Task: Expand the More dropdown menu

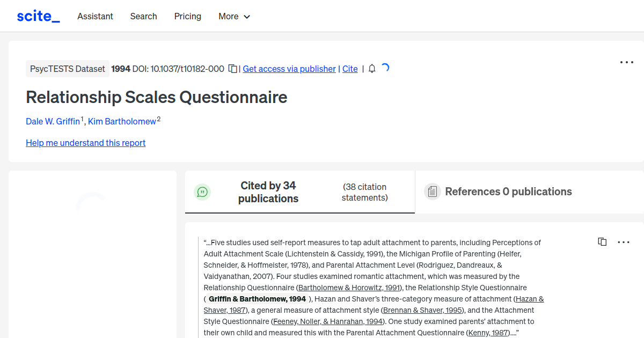Action: [x=235, y=16]
